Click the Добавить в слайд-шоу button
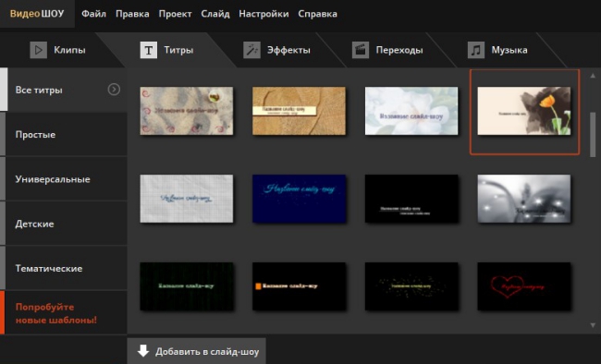Image resolution: width=601 pixels, height=364 pixels. pos(196,351)
